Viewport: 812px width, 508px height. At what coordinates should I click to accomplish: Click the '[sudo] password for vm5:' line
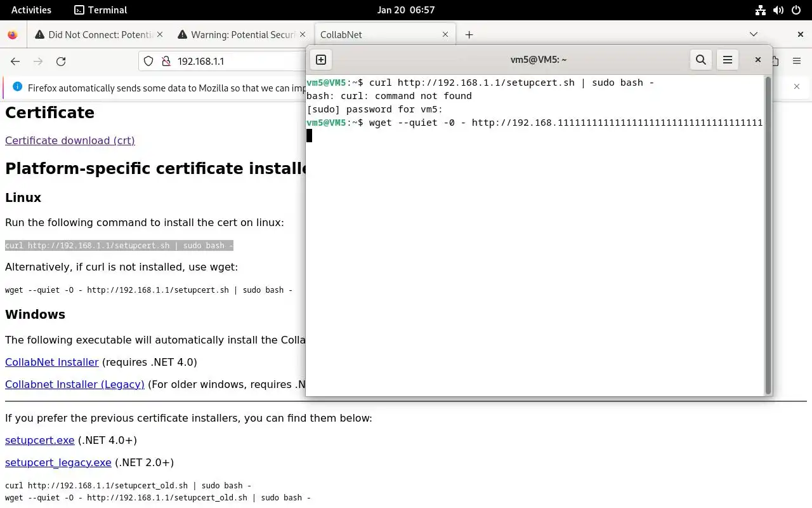tap(374, 109)
